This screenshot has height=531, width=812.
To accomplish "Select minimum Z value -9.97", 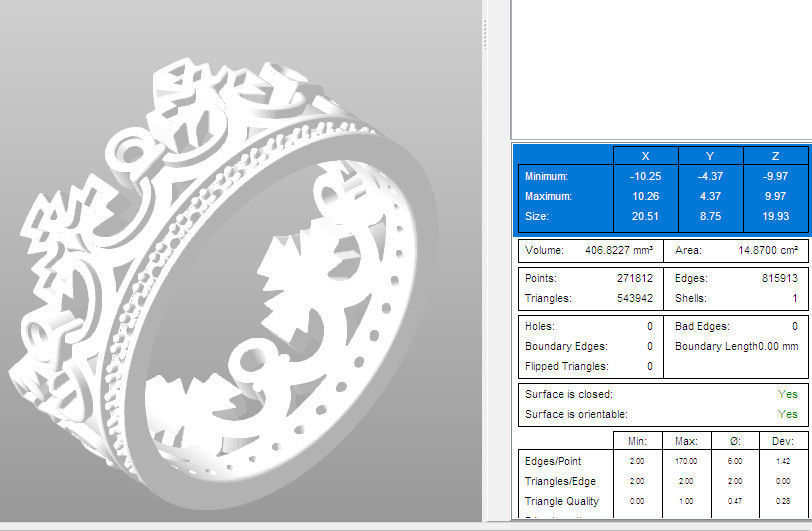I will [x=775, y=176].
